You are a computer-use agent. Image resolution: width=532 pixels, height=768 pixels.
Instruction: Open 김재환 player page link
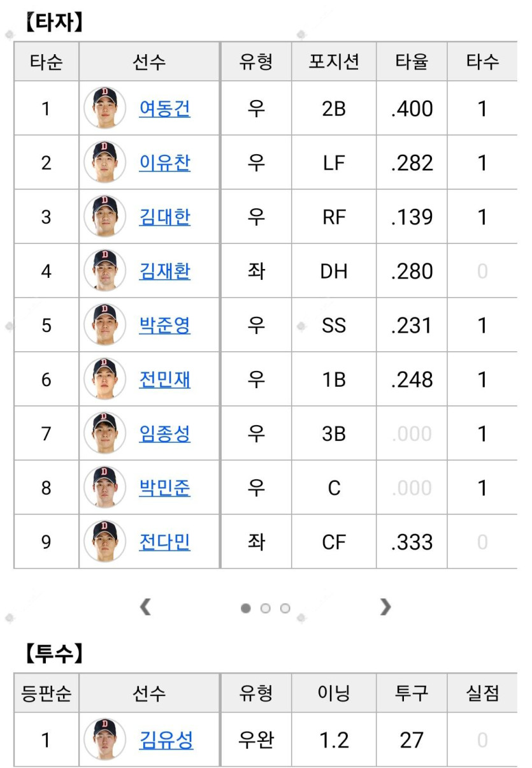point(164,271)
